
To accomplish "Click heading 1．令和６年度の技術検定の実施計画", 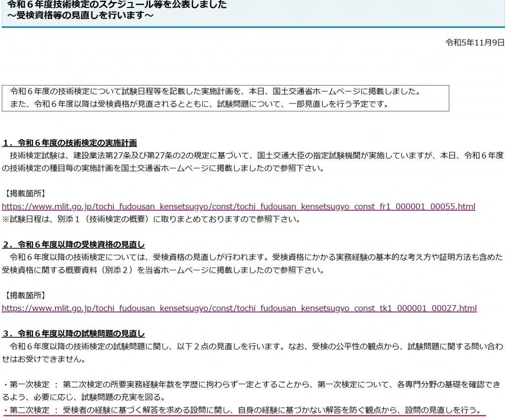I will click(70, 143).
